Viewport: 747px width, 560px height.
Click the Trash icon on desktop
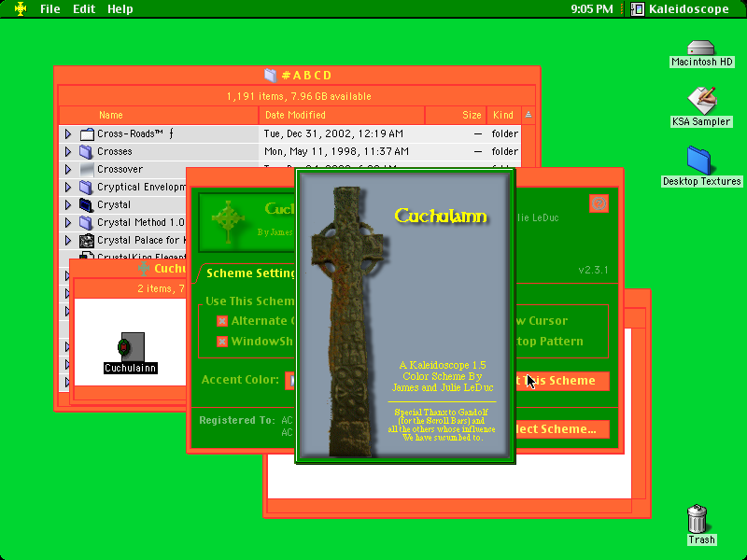tap(697, 519)
